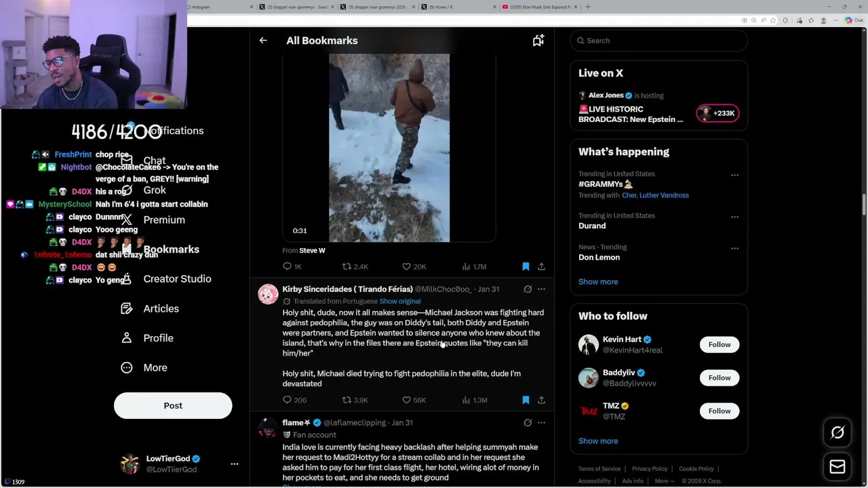Open Cher trending link
This screenshot has height=488, width=868.
click(x=629, y=195)
